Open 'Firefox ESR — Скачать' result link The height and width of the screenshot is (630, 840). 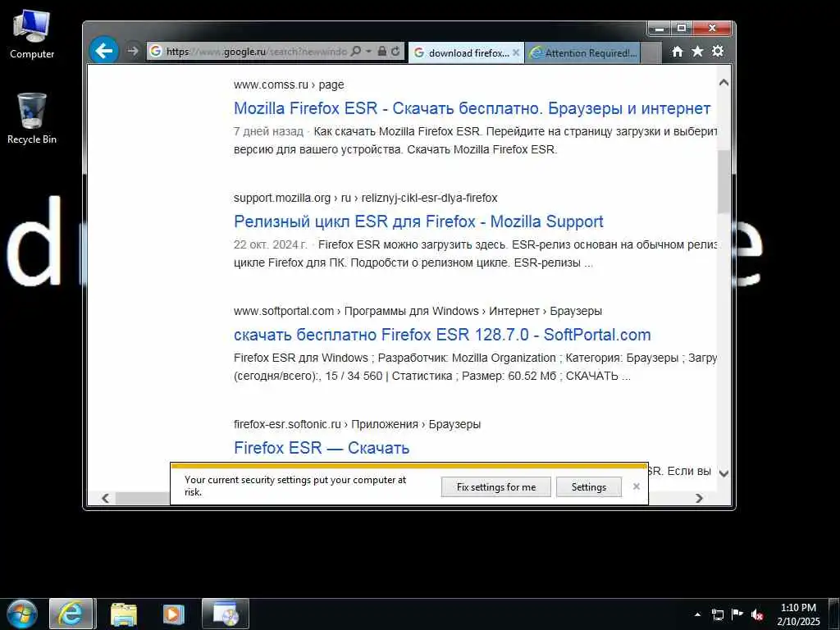pos(322,448)
